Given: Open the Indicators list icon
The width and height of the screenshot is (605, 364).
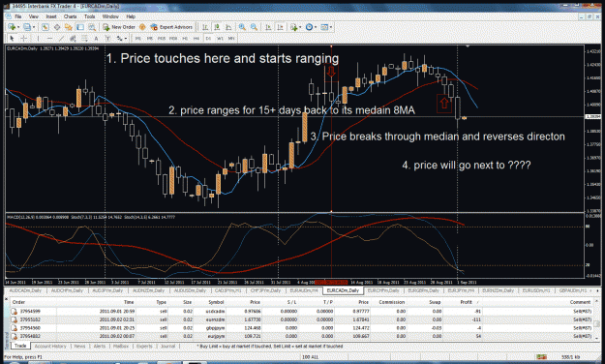Looking at the screenshot, I should (294, 27).
